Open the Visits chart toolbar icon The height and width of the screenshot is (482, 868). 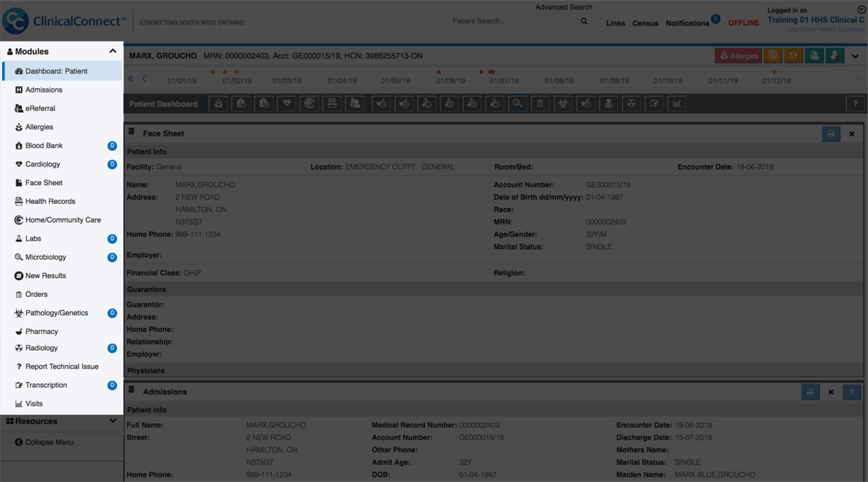(677, 104)
